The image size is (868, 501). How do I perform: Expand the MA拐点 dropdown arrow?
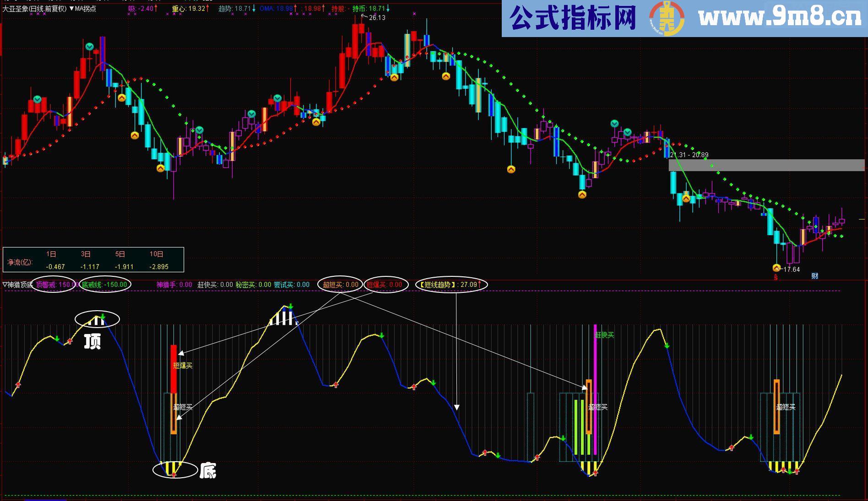click(x=72, y=8)
